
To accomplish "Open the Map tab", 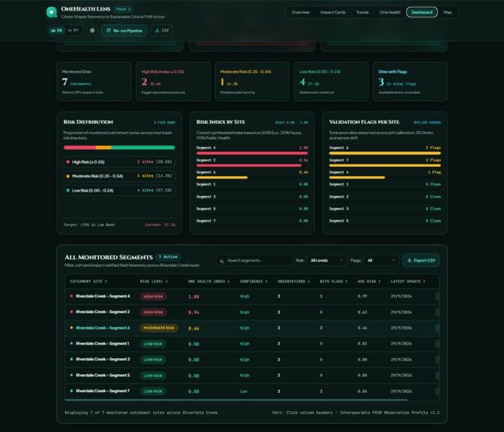I will coord(447,12).
